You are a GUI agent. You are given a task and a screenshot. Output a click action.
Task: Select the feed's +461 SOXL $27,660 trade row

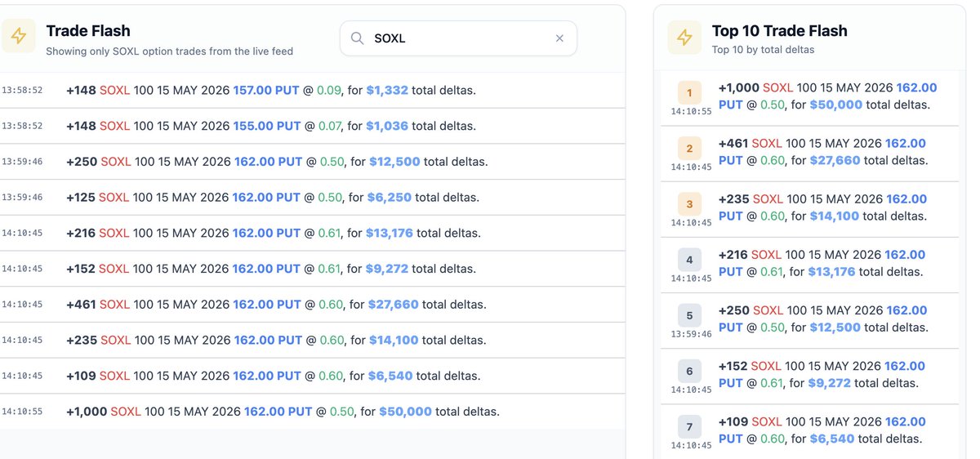coord(313,305)
